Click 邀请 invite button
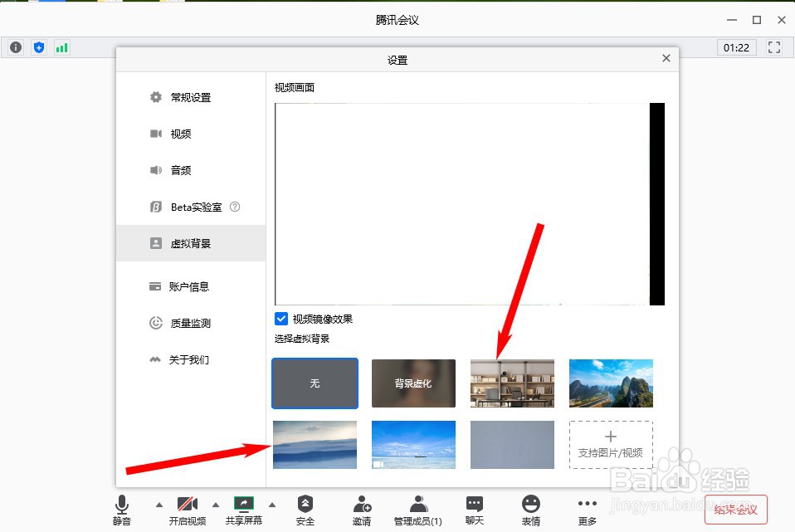The height and width of the screenshot is (532, 795). click(x=362, y=510)
